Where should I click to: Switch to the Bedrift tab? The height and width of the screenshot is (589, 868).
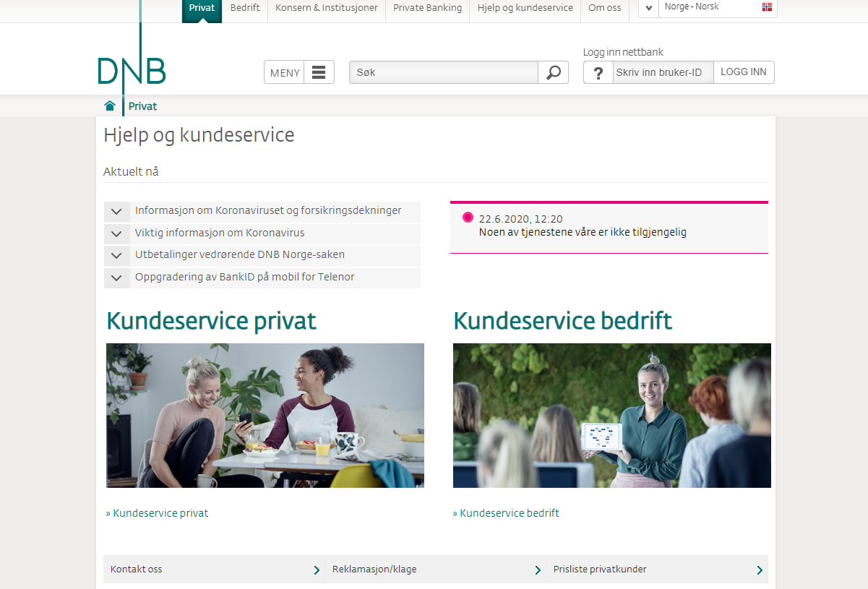pyautogui.click(x=245, y=8)
